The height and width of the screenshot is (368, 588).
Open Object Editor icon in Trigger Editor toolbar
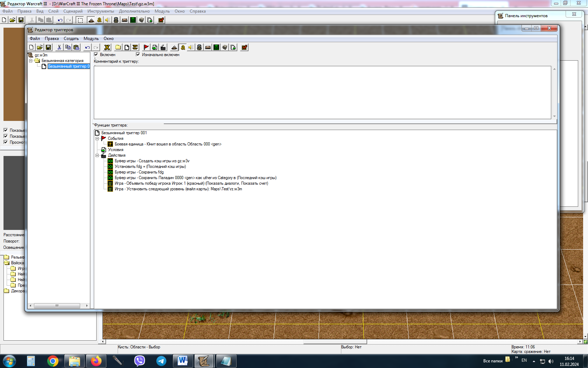[199, 47]
